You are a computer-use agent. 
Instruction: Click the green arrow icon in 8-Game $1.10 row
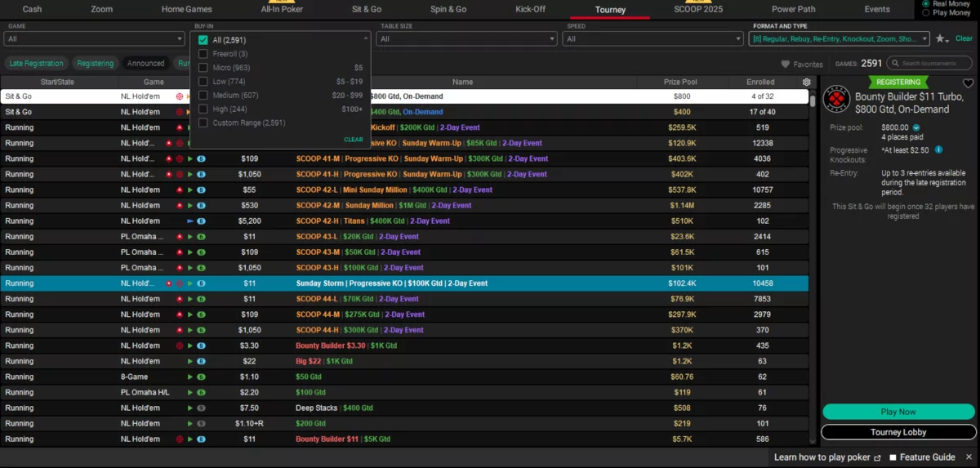pos(190,377)
